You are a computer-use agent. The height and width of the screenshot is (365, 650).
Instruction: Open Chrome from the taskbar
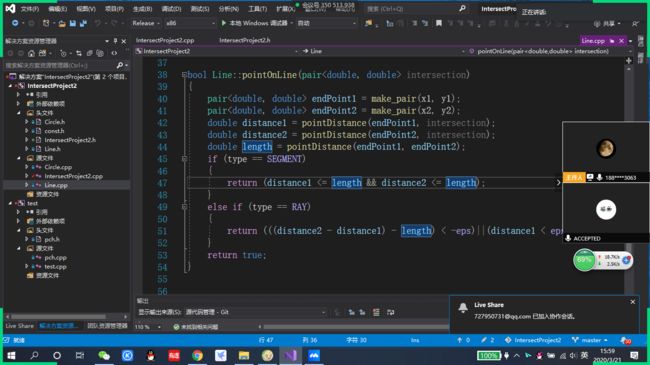pyautogui.click(x=197, y=355)
